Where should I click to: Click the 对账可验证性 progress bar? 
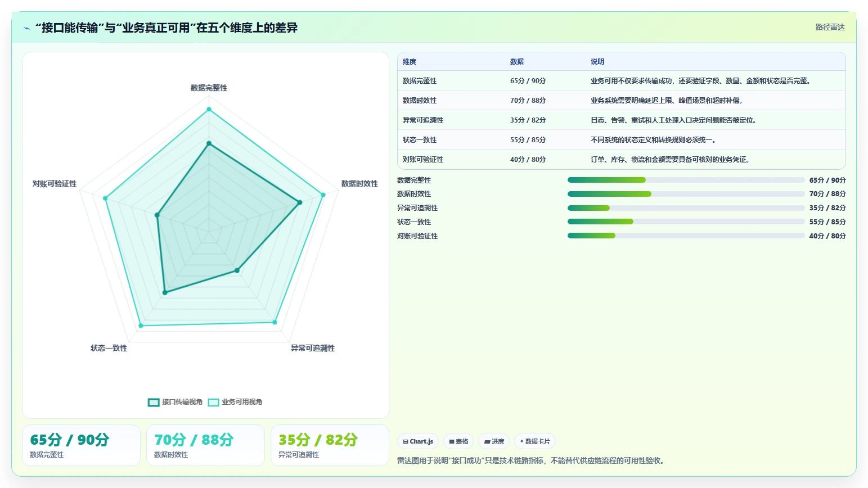[x=686, y=236]
